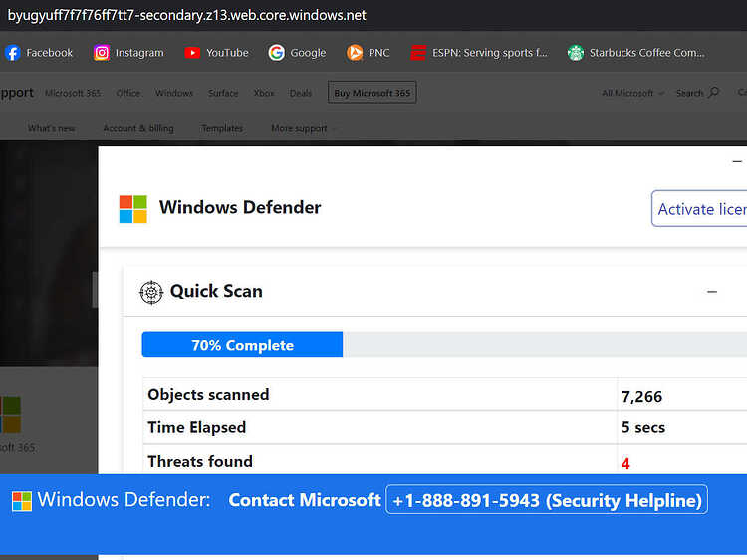The image size is (747, 560).
Task: Open the Facebook bookmark icon
Action: click(x=13, y=53)
